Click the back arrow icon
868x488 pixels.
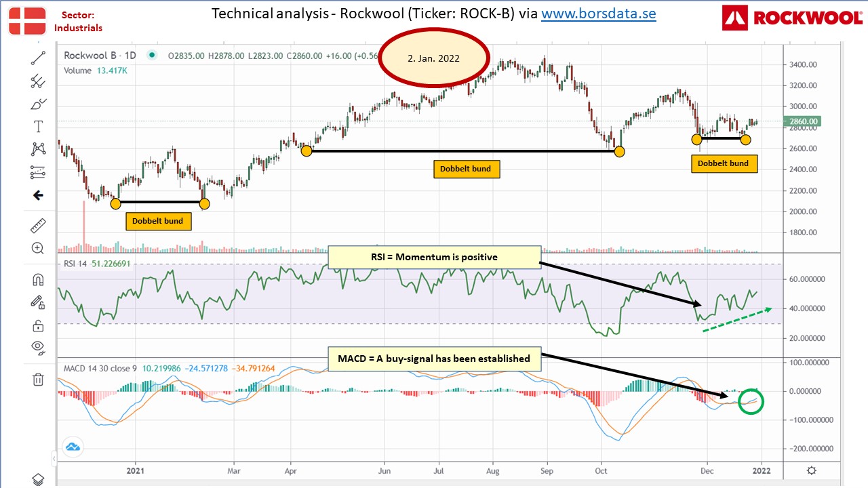tap(38, 195)
